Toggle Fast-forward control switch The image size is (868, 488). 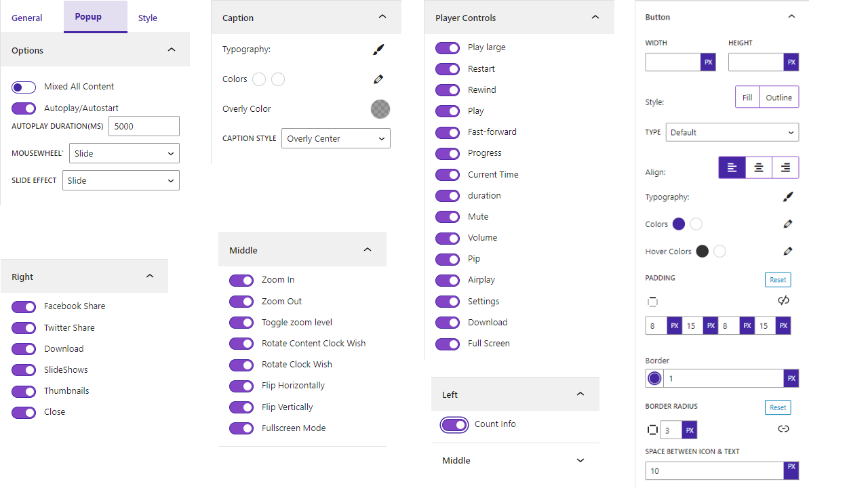448,133
